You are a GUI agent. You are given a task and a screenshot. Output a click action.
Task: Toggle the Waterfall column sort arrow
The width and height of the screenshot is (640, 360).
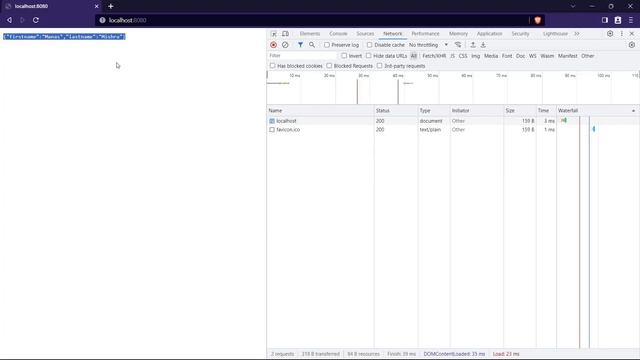click(x=633, y=111)
